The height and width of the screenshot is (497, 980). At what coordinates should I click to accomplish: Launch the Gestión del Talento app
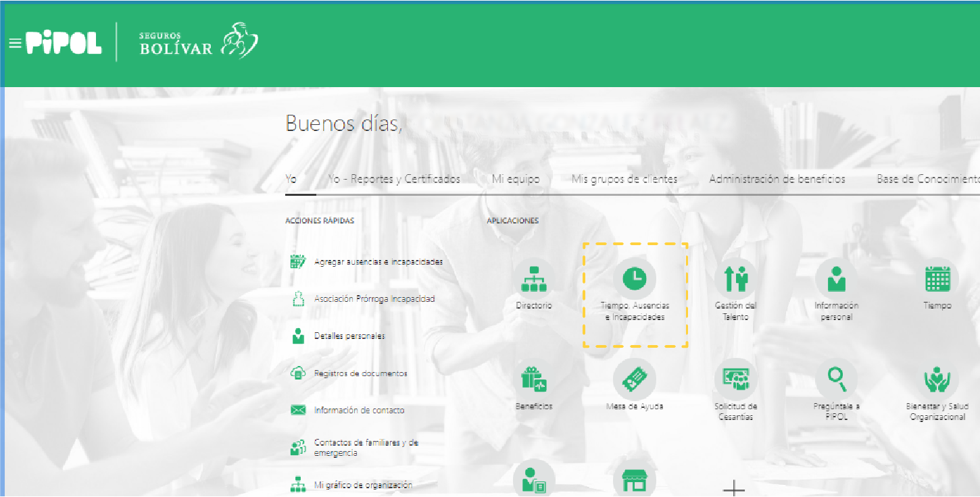point(735,279)
